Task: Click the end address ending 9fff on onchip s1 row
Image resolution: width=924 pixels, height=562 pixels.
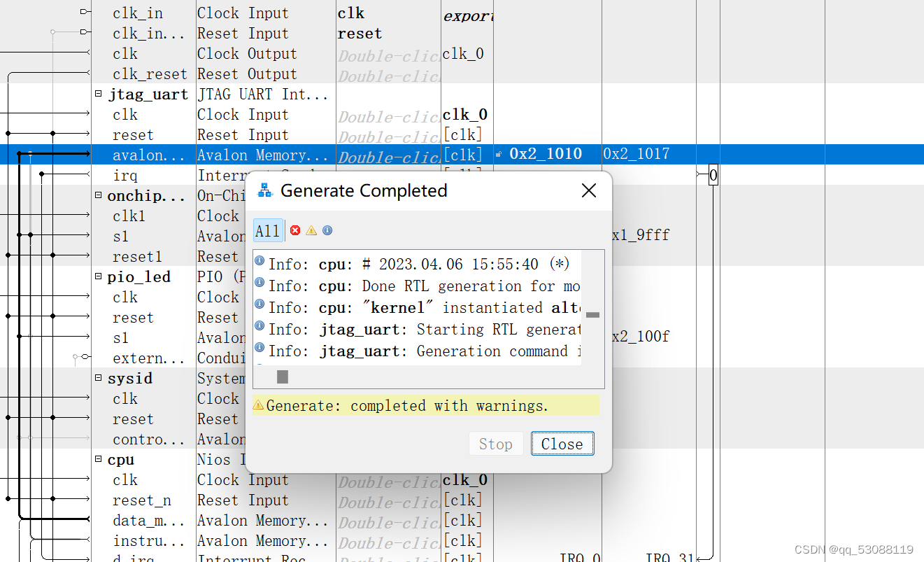Action: click(x=641, y=236)
